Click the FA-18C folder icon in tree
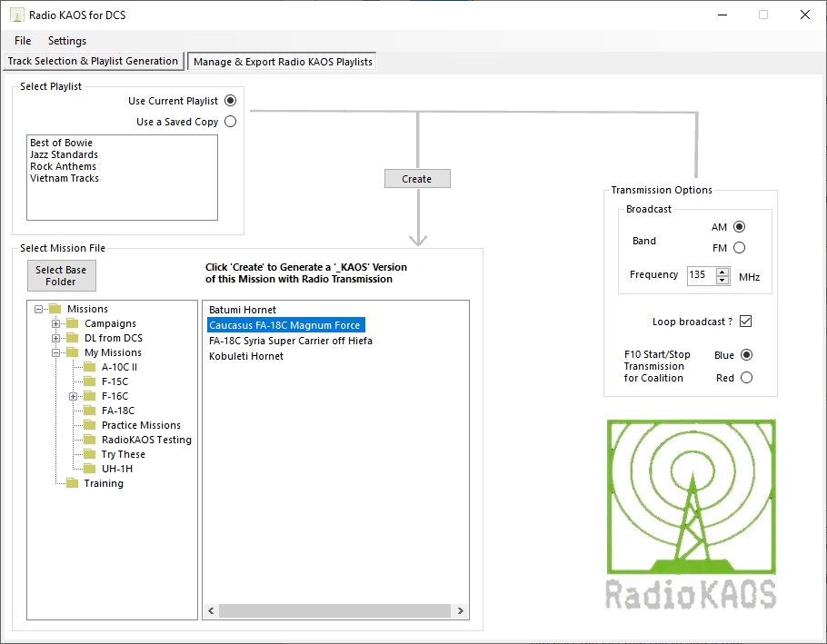Image resolution: width=827 pixels, height=644 pixels. point(89,411)
